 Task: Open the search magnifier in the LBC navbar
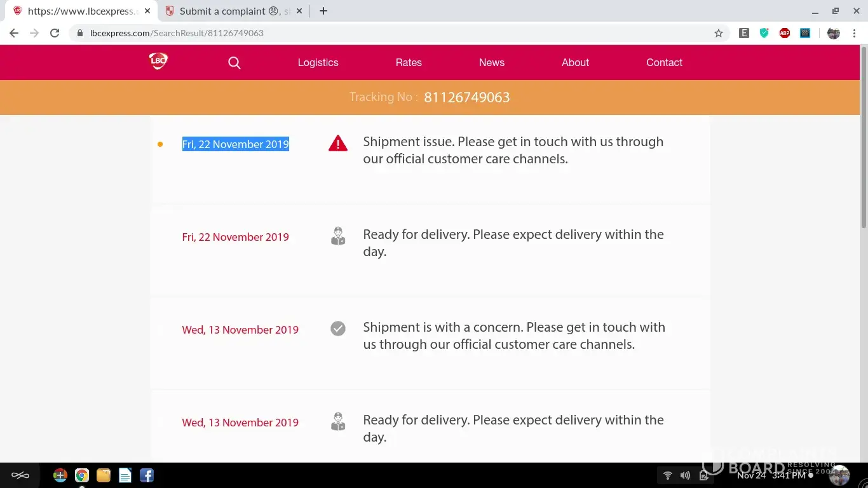coord(234,63)
